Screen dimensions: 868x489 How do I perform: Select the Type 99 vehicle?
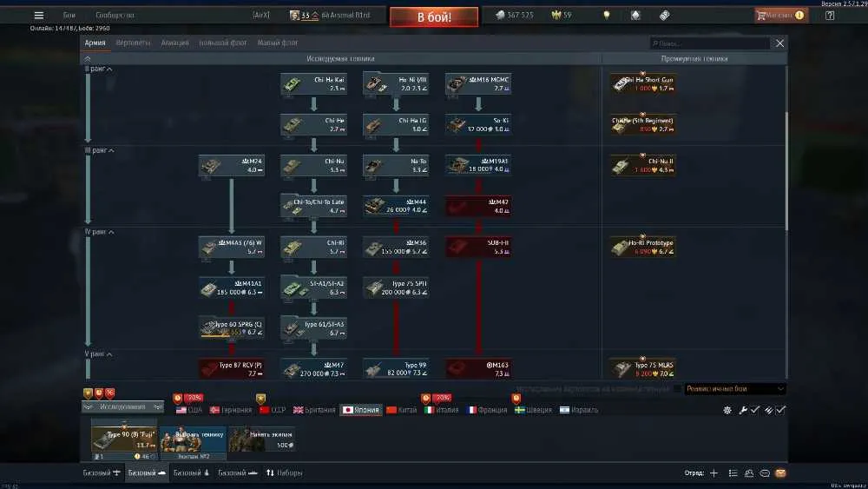point(396,369)
